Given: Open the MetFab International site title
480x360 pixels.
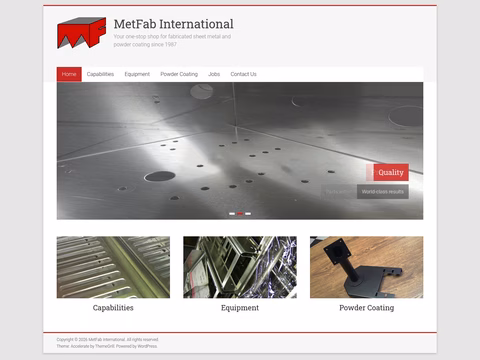Looking at the screenshot, I should coord(174,24).
